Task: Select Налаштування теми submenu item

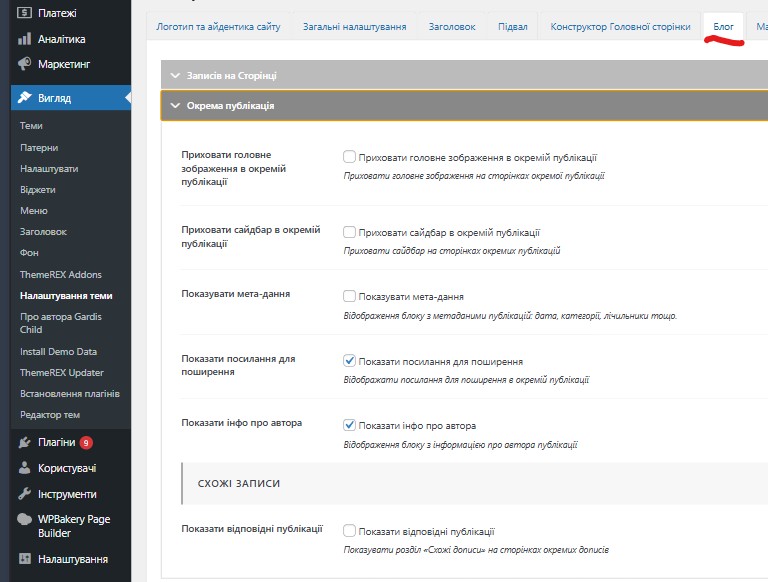Action: 66,296
